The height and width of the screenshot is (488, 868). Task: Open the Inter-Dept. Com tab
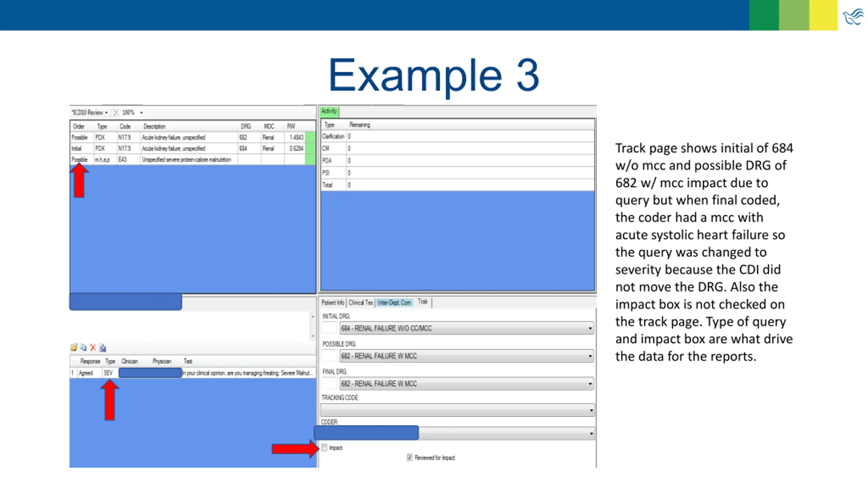click(394, 302)
